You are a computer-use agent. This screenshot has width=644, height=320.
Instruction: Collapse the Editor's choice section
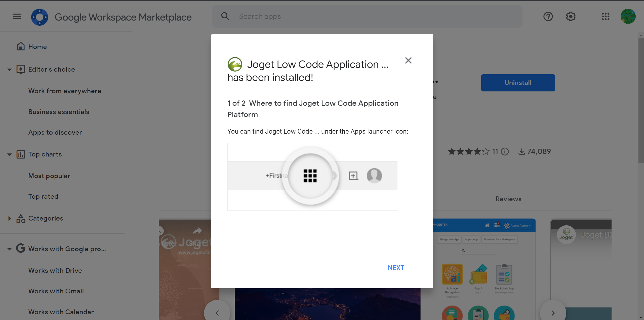[10, 70]
